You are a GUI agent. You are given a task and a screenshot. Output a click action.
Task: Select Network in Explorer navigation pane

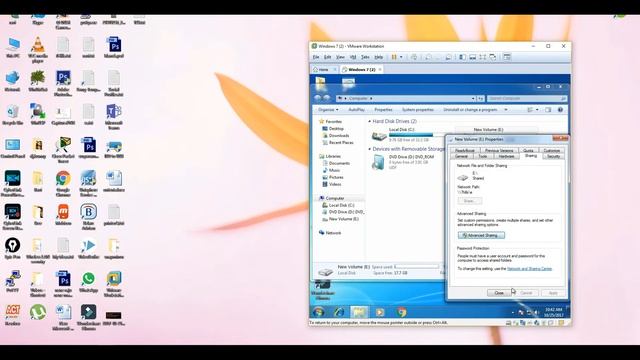coord(330,233)
